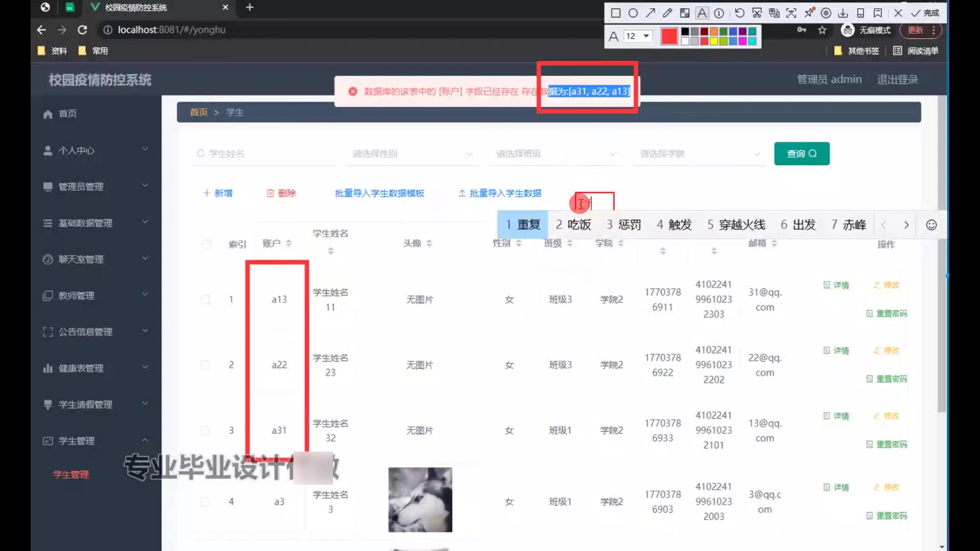Viewport: 980px width, 551px height.
Task: Tick the checkbox for row a13
Action: point(205,299)
